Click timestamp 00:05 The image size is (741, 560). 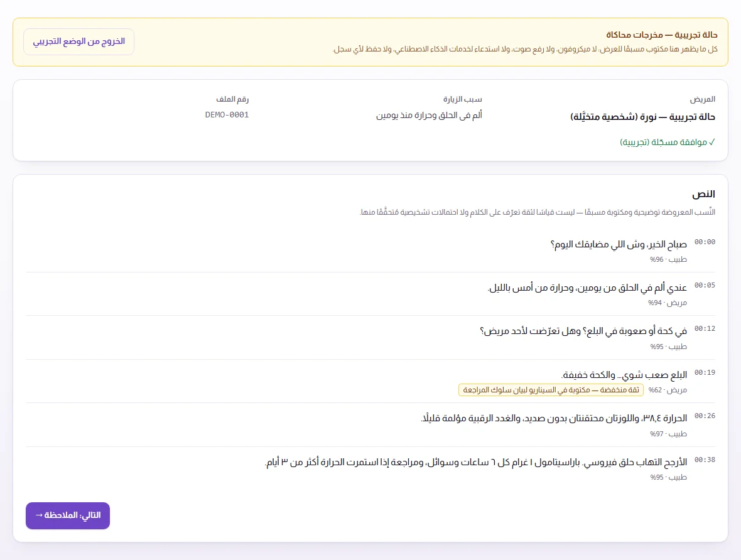[705, 286]
